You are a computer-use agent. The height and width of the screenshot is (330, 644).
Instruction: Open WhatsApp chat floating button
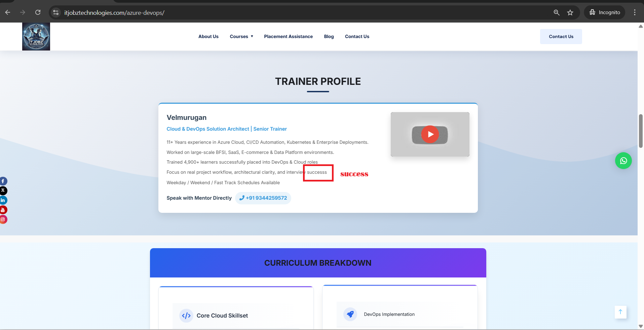click(623, 161)
